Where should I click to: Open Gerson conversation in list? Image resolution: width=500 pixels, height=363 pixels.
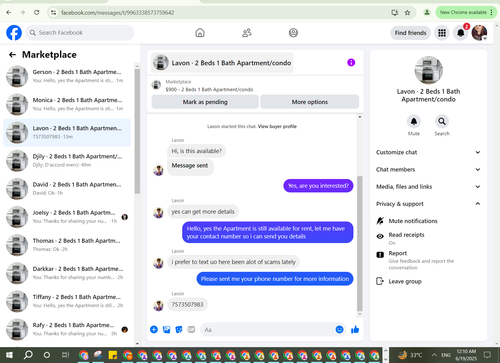[x=67, y=76]
